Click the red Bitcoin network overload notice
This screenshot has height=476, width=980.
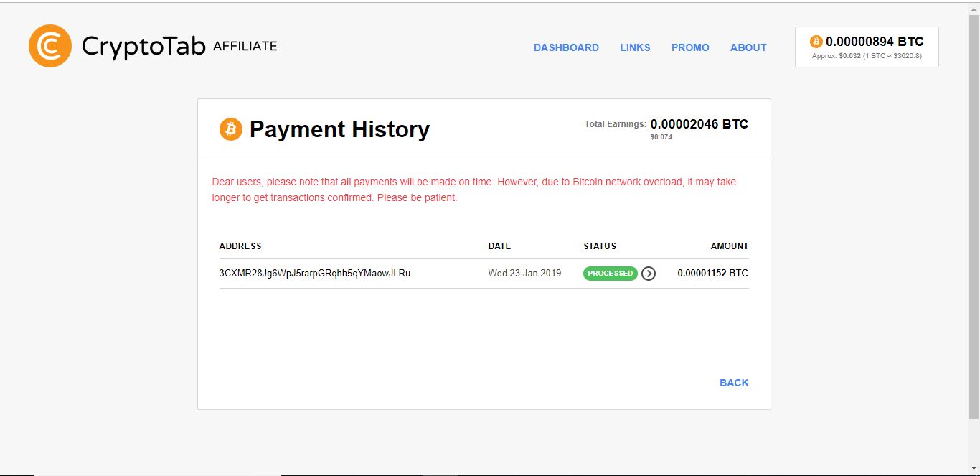click(x=474, y=190)
